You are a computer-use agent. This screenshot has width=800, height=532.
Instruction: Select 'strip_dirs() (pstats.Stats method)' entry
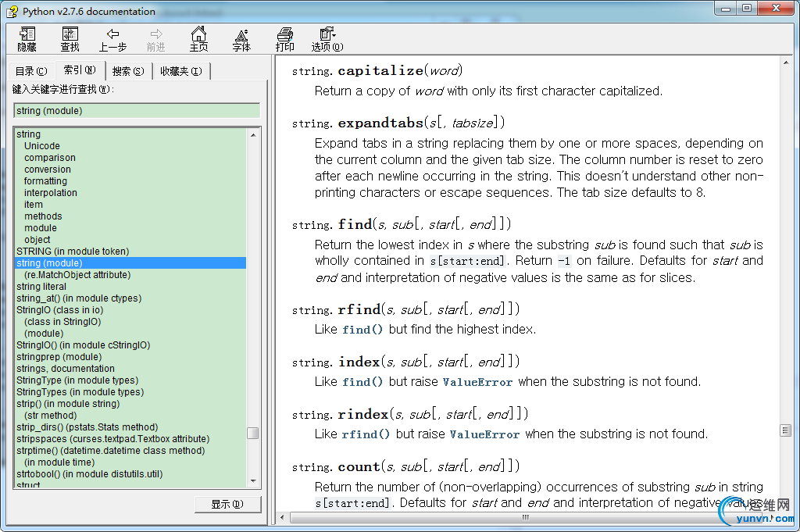click(x=87, y=427)
